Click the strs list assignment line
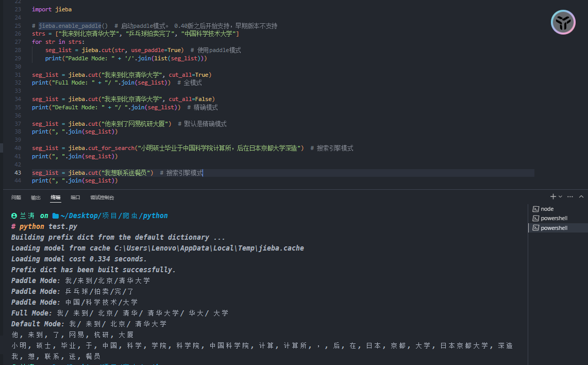Viewport: 588px width, 365px height. point(136,34)
